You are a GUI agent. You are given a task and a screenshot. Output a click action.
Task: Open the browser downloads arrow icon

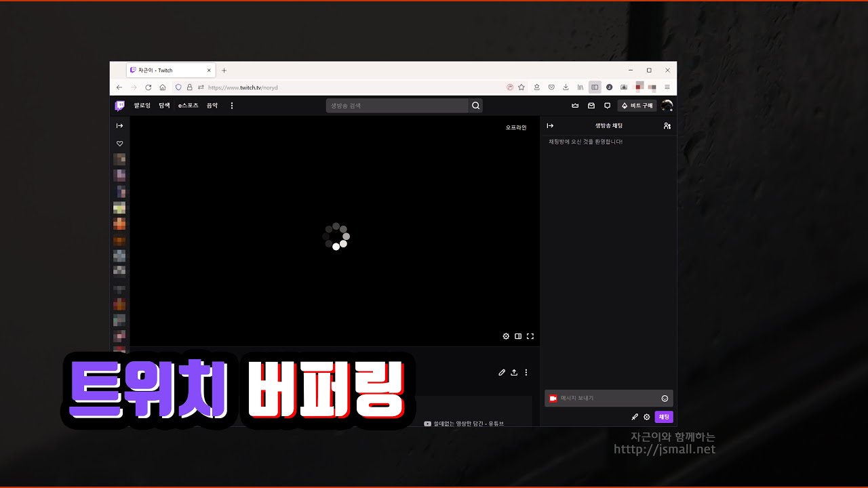tap(566, 87)
